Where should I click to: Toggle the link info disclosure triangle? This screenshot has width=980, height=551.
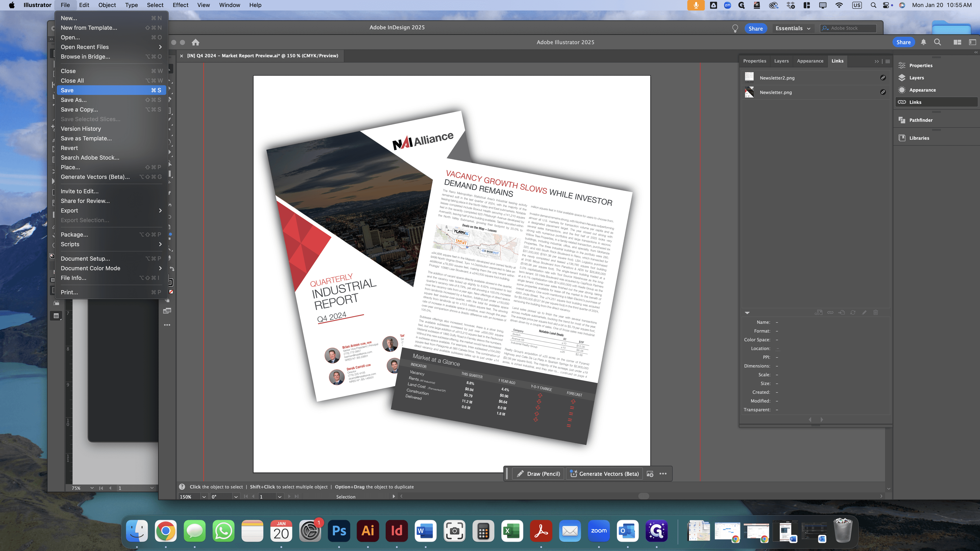click(747, 312)
